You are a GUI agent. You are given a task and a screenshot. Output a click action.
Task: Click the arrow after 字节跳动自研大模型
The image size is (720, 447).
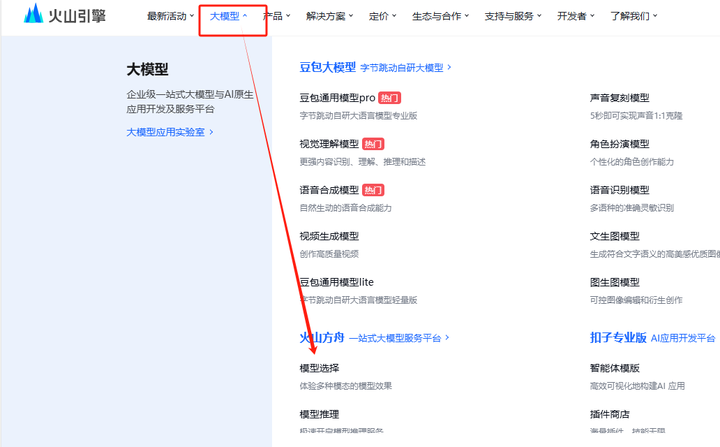(449, 68)
